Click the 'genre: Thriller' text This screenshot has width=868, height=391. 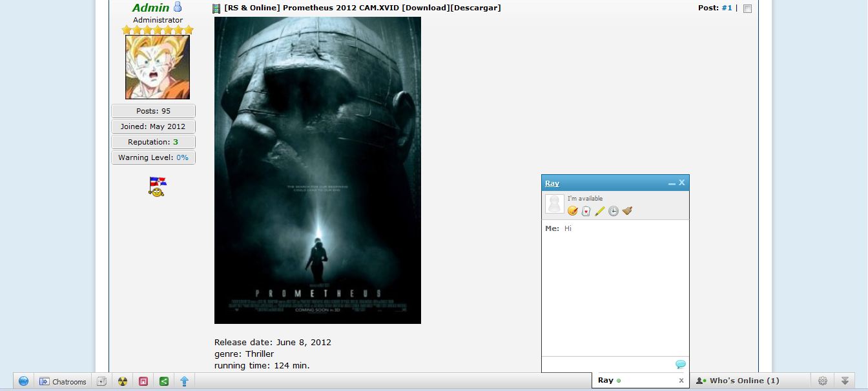pos(244,354)
